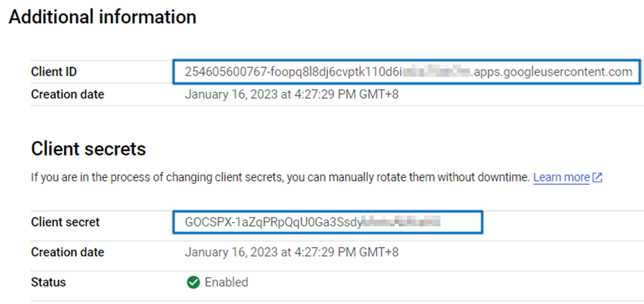The width and height of the screenshot is (644, 304).
Task: Click the creation date value below Client ID
Action: pyautogui.click(x=292, y=94)
